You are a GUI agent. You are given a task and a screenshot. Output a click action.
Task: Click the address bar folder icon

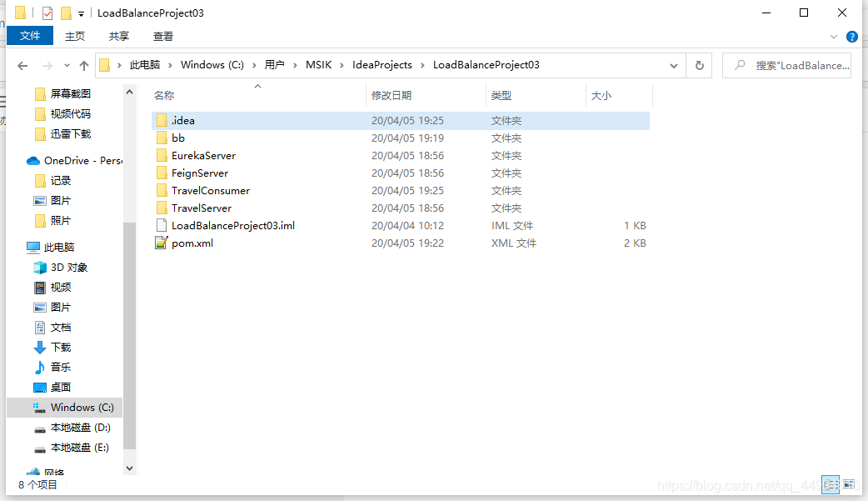coord(105,65)
